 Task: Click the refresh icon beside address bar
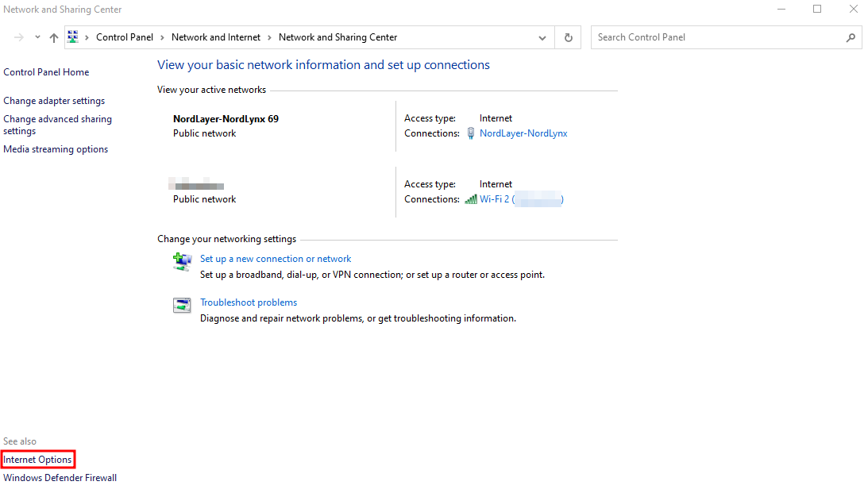pos(569,37)
